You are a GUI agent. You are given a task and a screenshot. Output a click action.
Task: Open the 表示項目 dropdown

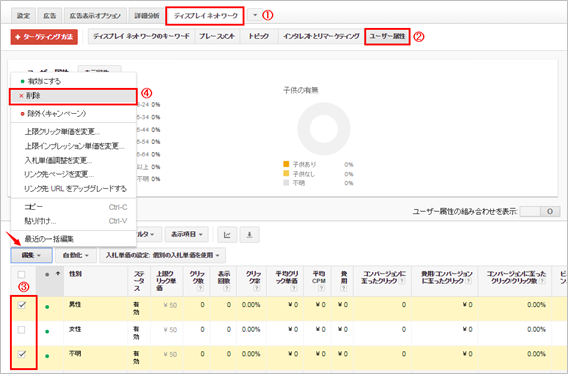pos(187,234)
